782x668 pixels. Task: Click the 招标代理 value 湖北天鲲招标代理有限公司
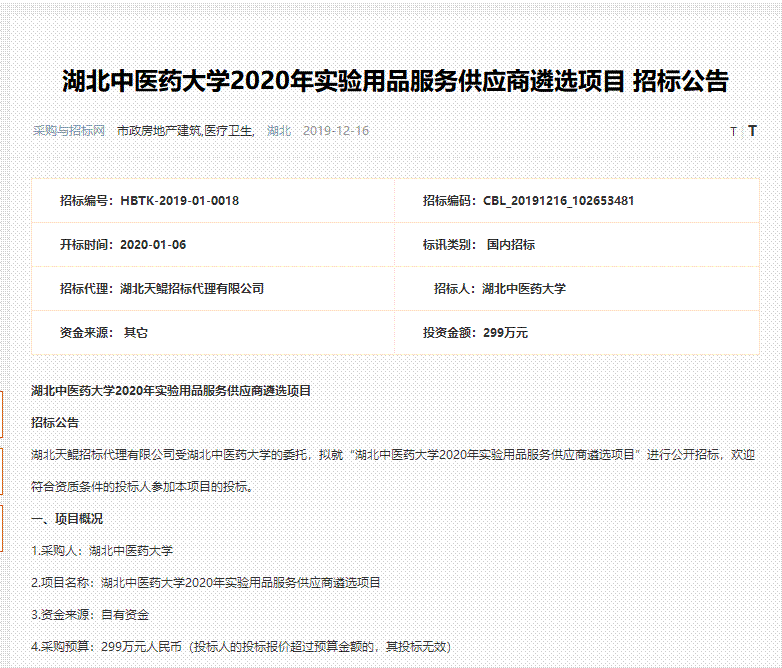(x=192, y=289)
